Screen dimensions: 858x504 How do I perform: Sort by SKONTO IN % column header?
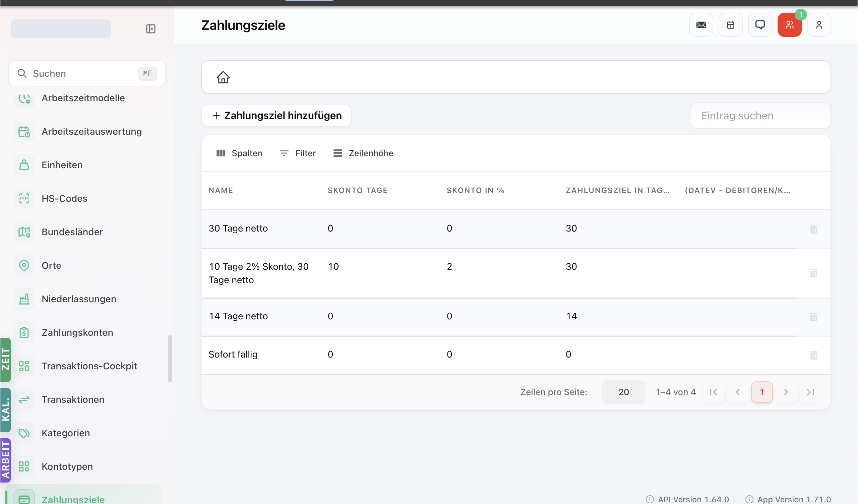[x=475, y=191]
